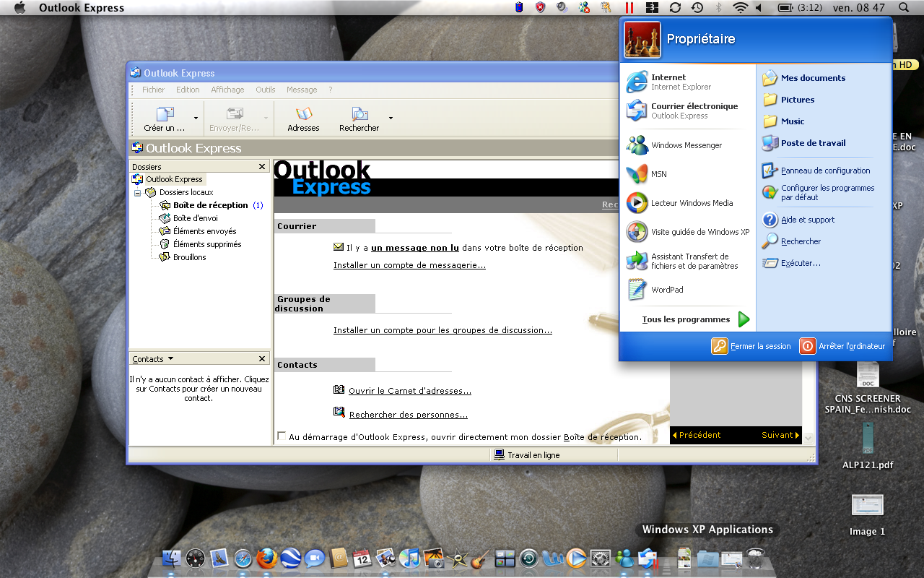Click Arrêter l'ordinateur button
This screenshot has width=924, height=578.
coord(842,346)
